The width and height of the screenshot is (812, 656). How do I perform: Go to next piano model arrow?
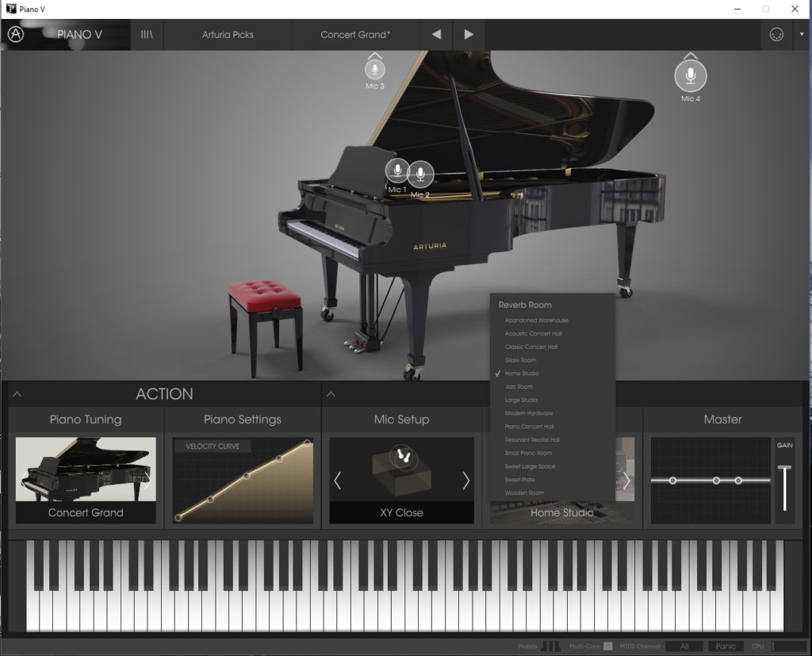pyautogui.click(x=147, y=480)
